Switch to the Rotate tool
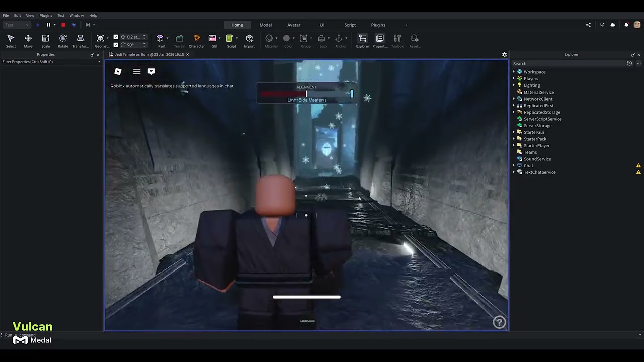644x362 pixels. 63,41
